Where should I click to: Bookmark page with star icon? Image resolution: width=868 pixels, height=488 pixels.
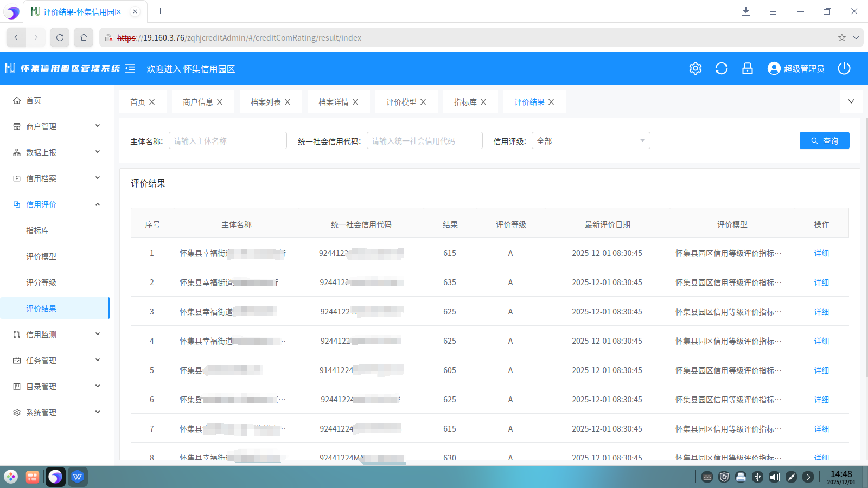[x=841, y=37]
